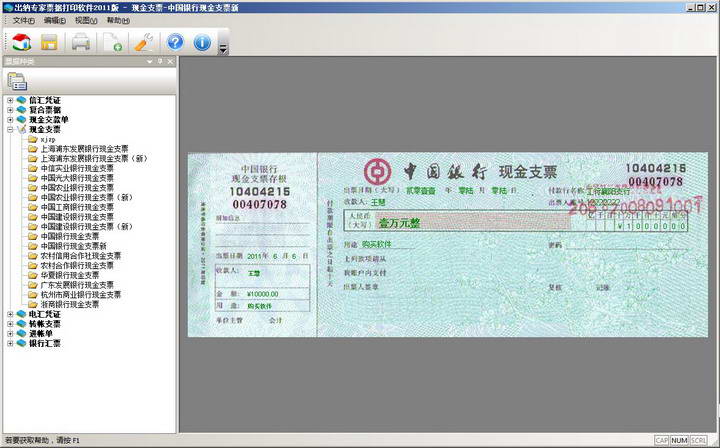Expand the 转帐支票 tree node
The height and width of the screenshot is (448, 720).
pos(10,324)
